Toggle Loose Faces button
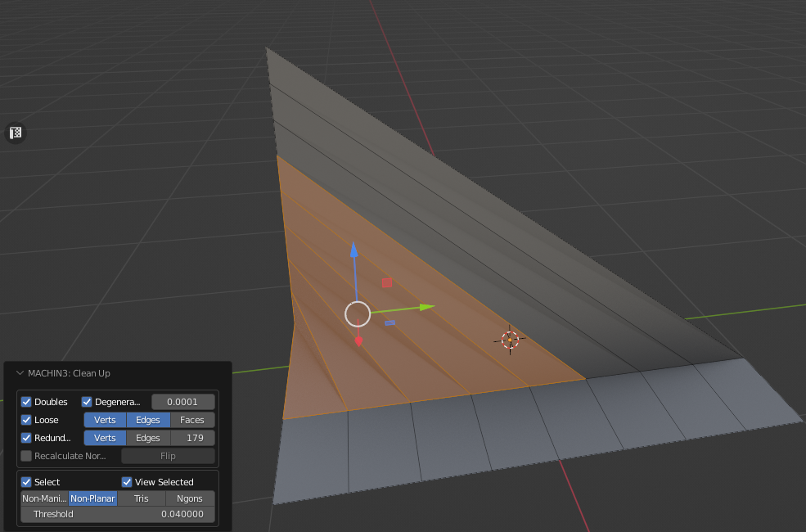 pyautogui.click(x=192, y=420)
